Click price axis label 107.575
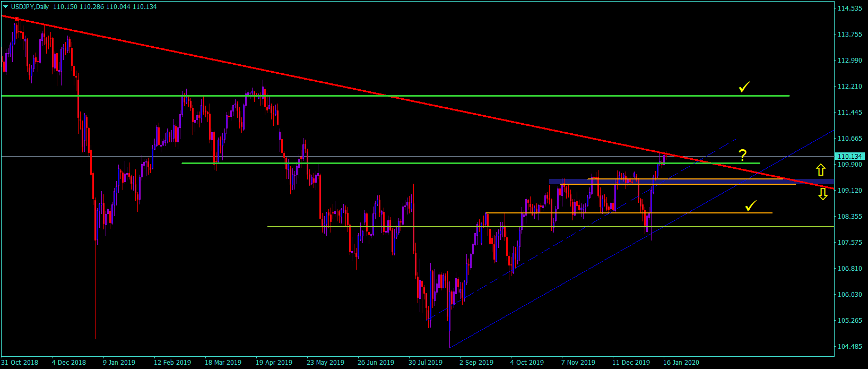This screenshot has width=868, height=369. pos(849,243)
